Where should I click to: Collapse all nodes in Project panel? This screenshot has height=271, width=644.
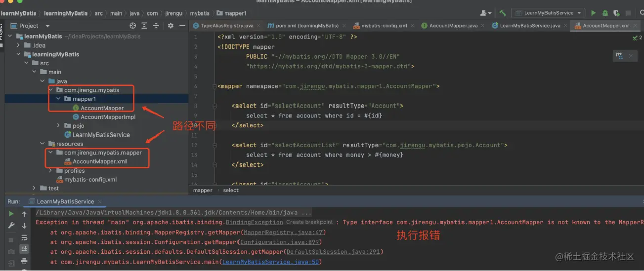tap(155, 26)
